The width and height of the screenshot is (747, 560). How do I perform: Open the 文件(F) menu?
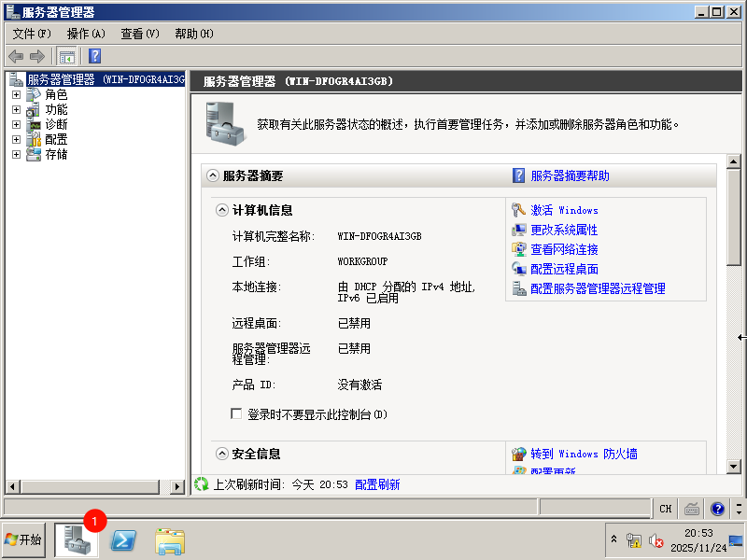click(x=32, y=34)
